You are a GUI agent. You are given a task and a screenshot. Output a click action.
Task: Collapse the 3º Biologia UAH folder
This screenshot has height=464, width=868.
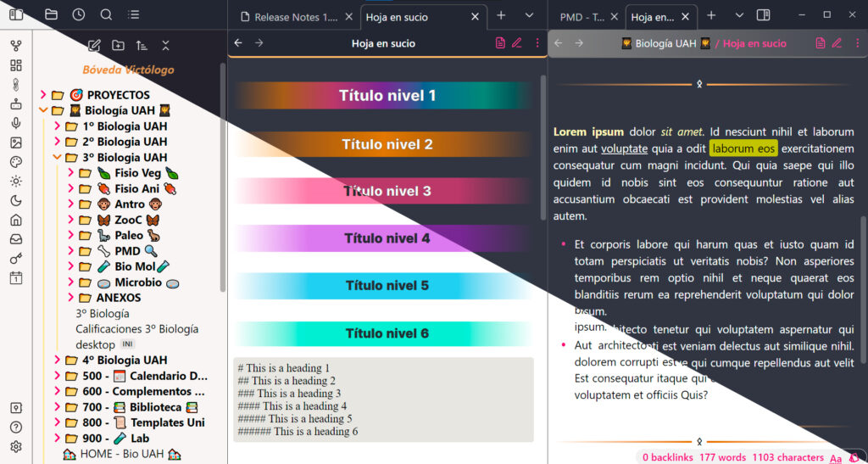point(57,157)
